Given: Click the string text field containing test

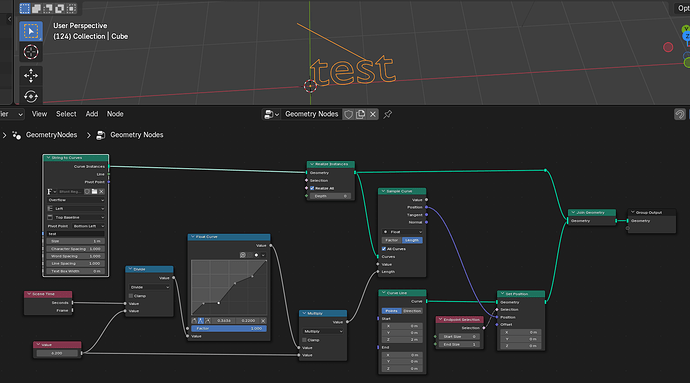Looking at the screenshot, I should (x=76, y=234).
